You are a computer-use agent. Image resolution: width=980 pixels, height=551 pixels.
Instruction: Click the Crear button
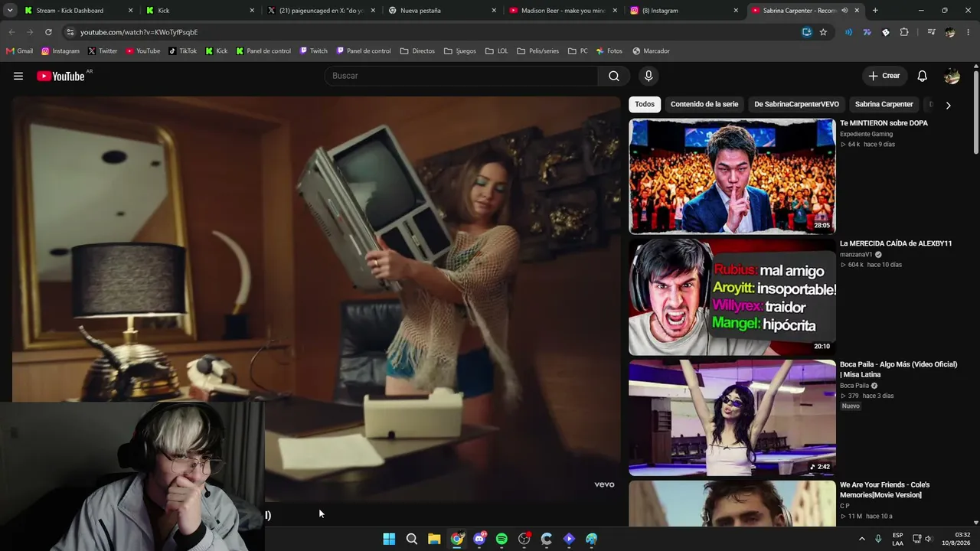coord(884,76)
